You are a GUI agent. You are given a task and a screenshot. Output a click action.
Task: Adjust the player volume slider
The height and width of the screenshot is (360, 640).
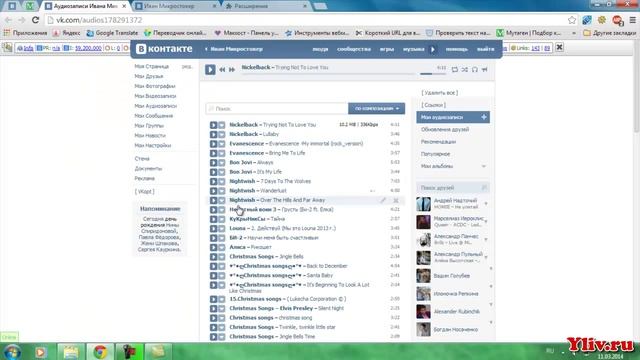point(433,74)
